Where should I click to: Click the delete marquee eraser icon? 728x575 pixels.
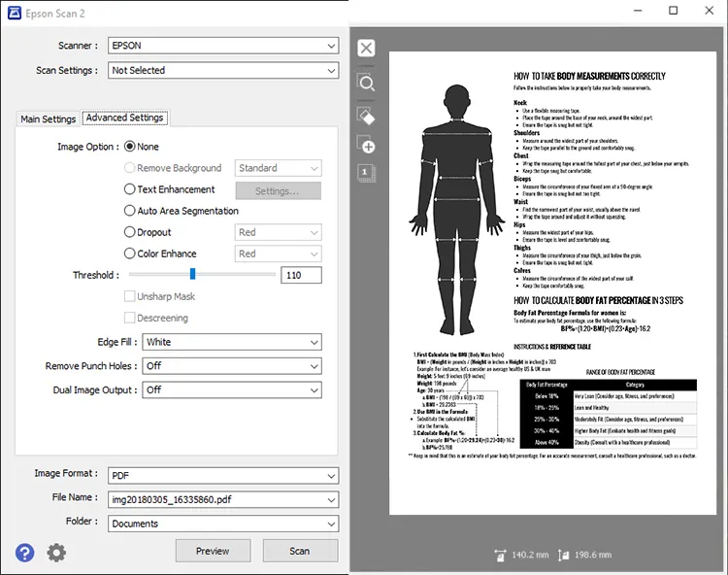[366, 117]
